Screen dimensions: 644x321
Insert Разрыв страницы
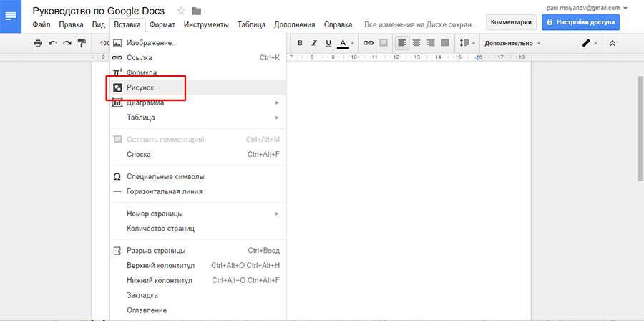click(x=197, y=251)
